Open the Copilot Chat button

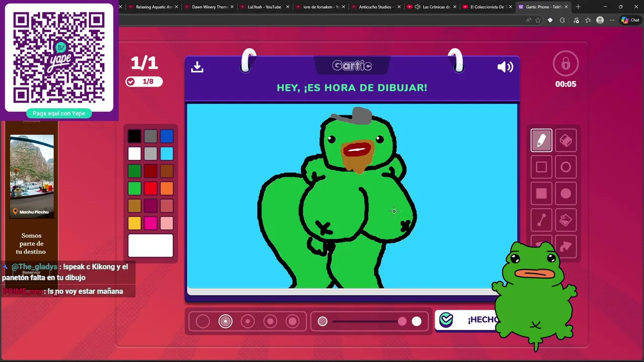(x=630, y=20)
